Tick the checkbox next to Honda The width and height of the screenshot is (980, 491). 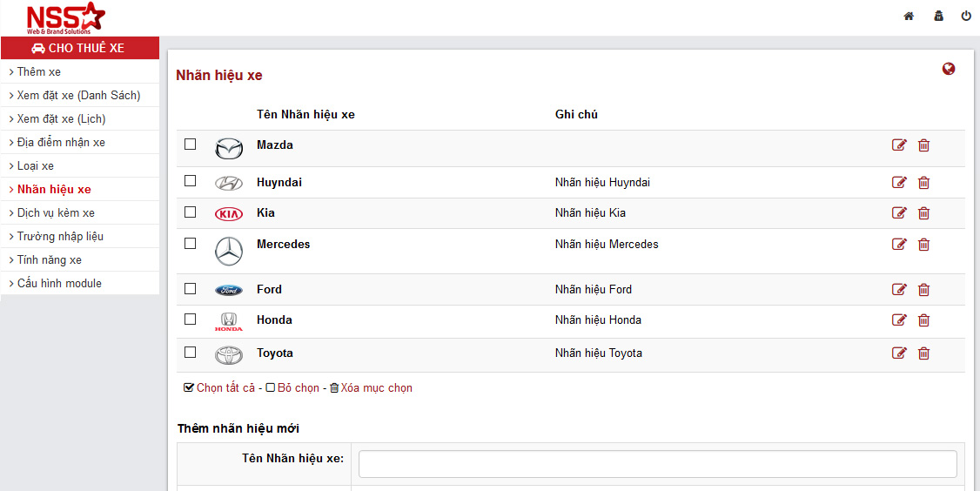[191, 319]
